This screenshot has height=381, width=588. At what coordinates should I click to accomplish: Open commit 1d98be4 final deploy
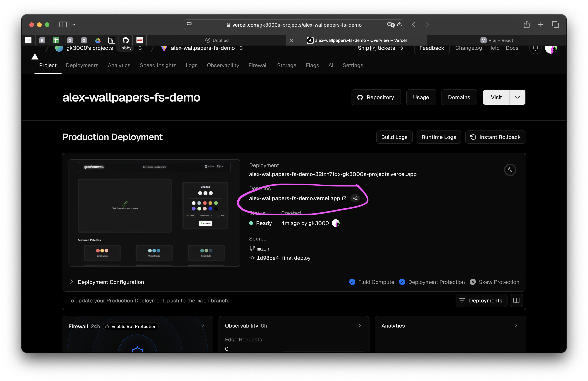point(280,258)
